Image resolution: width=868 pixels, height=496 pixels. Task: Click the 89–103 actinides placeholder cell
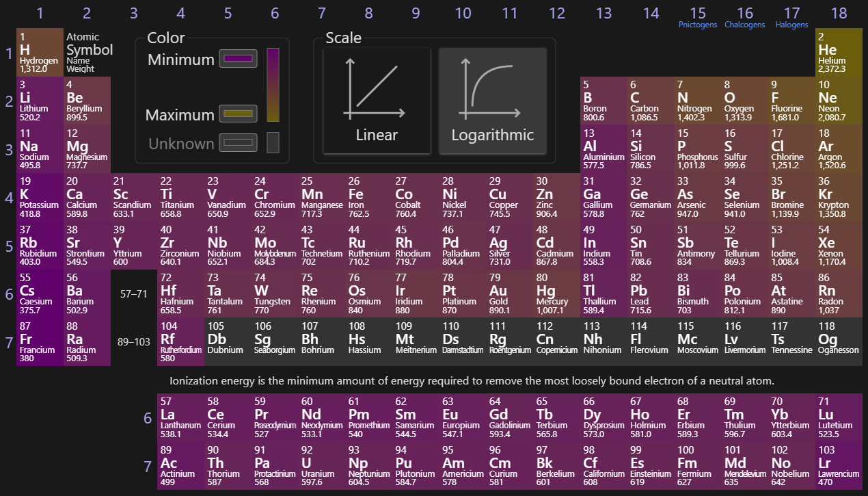(x=134, y=341)
